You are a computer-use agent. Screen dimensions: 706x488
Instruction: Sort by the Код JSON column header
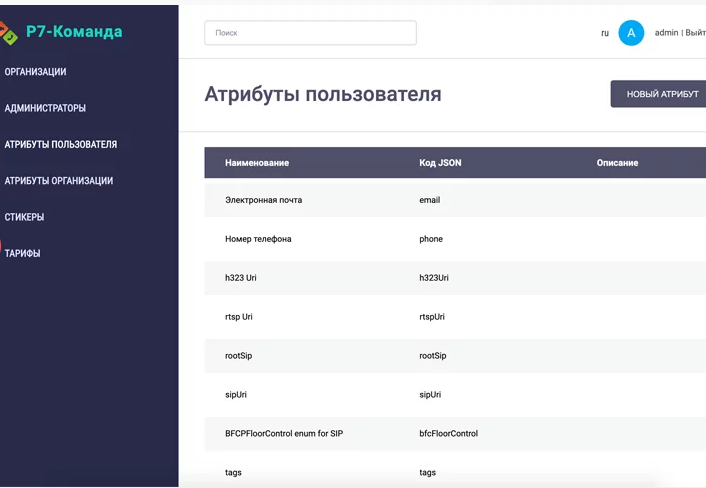click(x=440, y=163)
